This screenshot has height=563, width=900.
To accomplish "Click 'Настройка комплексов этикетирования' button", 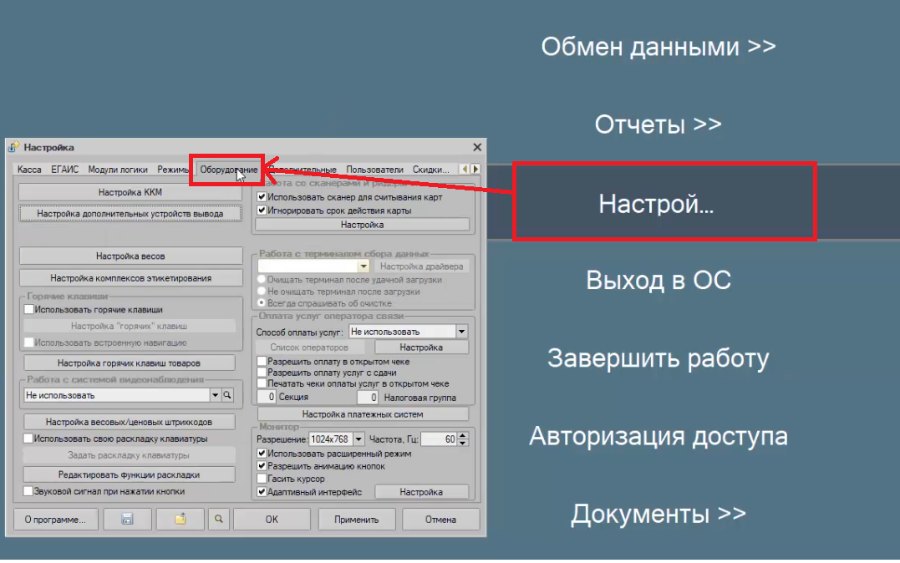I will pos(130,278).
